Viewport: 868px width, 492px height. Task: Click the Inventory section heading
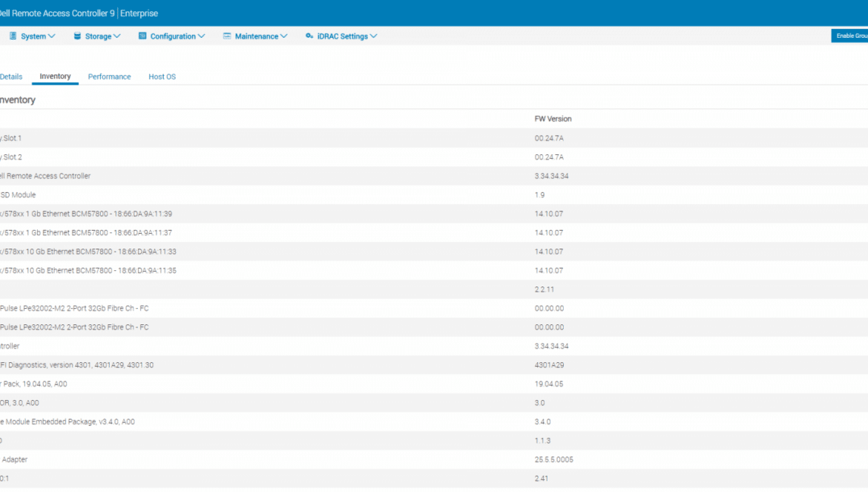pyautogui.click(x=18, y=100)
